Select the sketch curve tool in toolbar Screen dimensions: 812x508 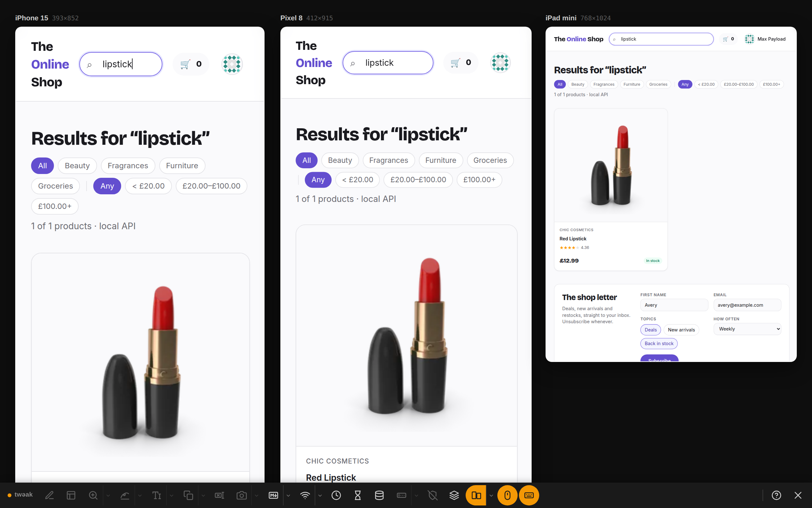click(125, 495)
